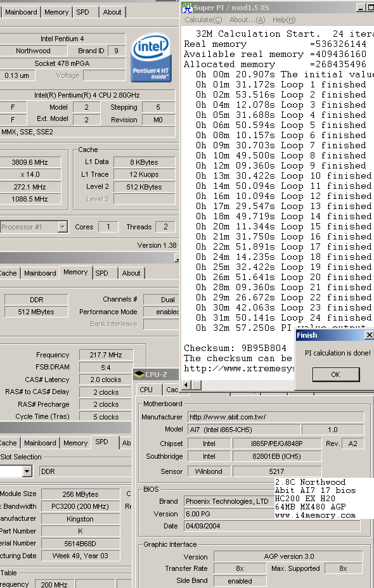Click the '272.1 MHz' bus speed value
The height and width of the screenshot is (588, 374).
[30, 187]
